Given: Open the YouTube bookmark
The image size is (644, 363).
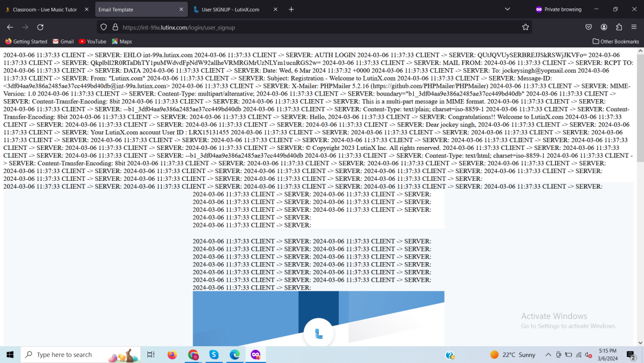Looking at the screenshot, I should (92, 41).
